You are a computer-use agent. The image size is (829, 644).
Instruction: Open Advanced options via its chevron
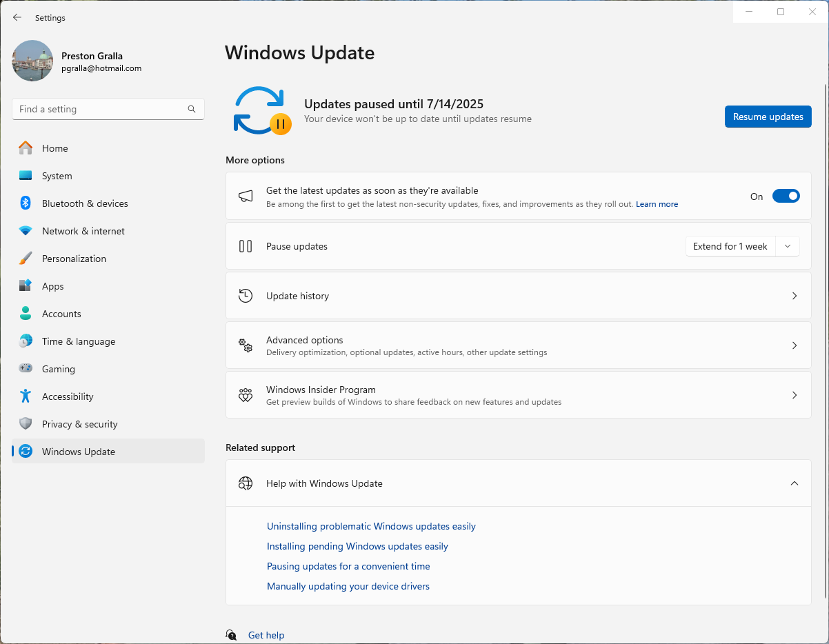click(794, 345)
